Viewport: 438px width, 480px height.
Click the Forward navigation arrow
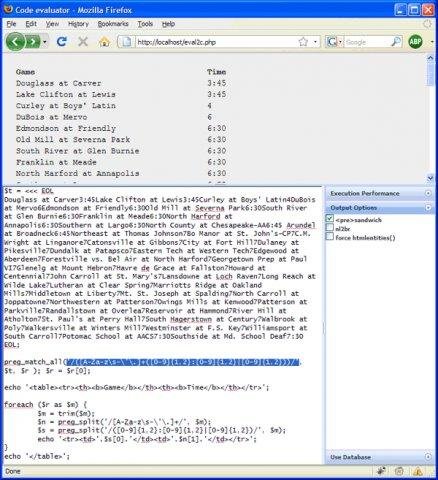(x=33, y=42)
